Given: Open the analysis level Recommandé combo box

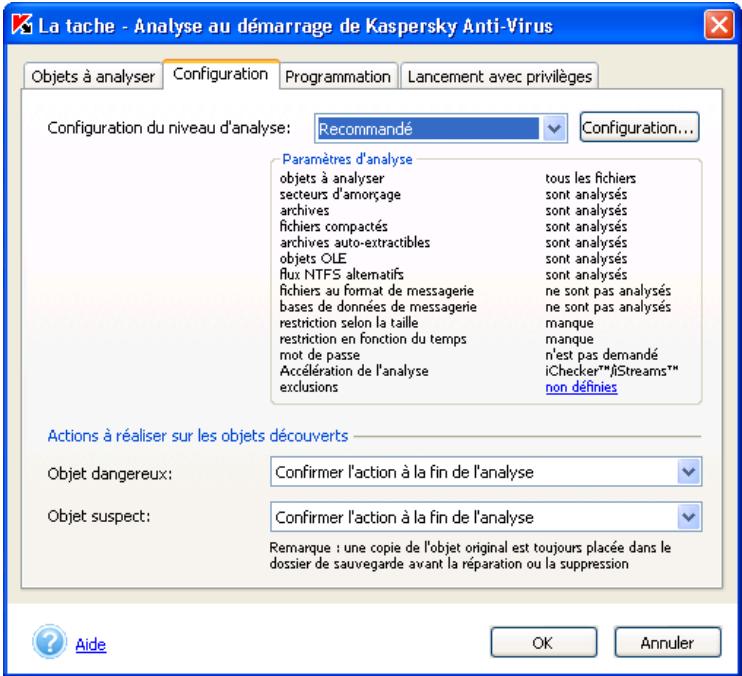Looking at the screenshot, I should (x=441, y=128).
